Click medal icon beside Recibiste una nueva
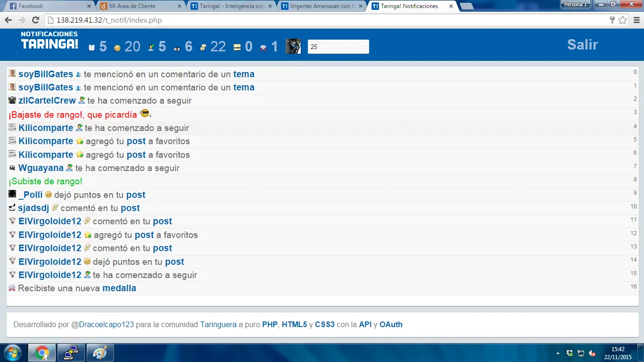 point(12,288)
